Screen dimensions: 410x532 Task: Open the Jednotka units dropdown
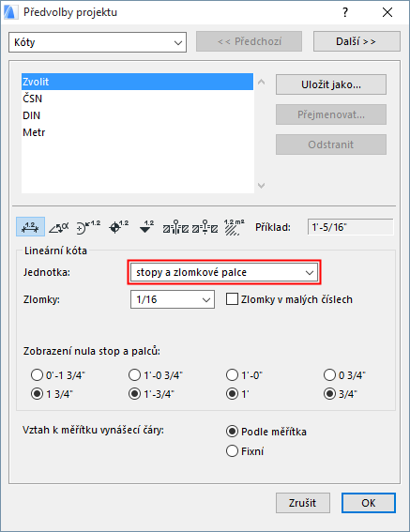coord(224,272)
